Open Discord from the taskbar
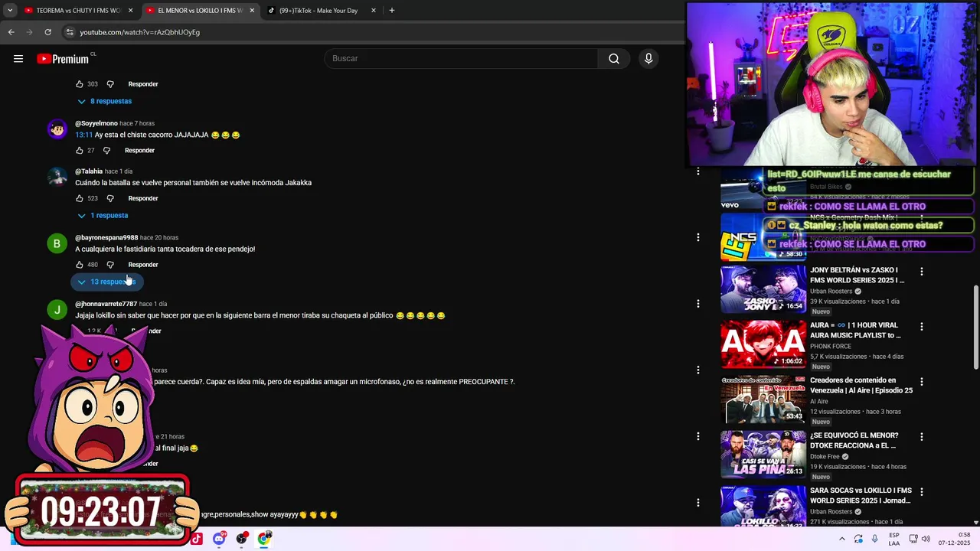 pos(219,539)
